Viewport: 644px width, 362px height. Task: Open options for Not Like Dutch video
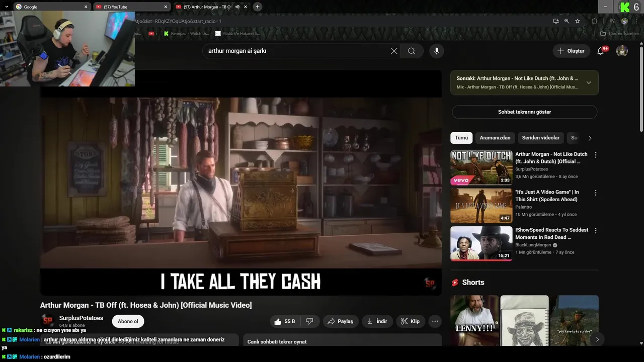point(596,155)
